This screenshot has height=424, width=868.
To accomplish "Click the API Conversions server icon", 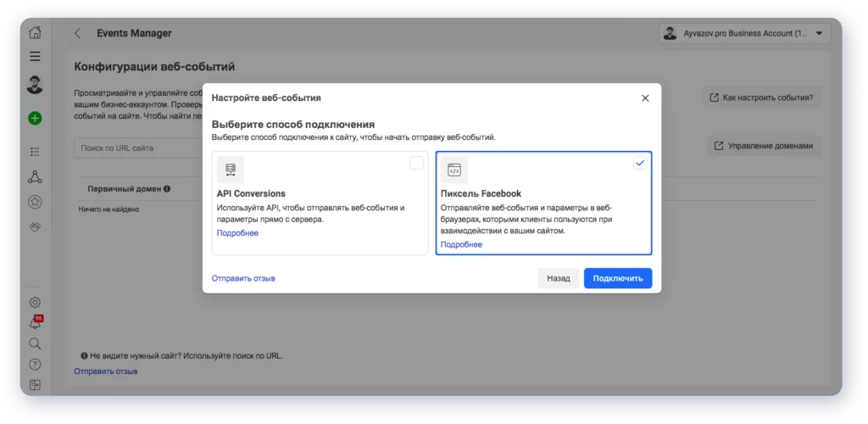I will coord(231,170).
